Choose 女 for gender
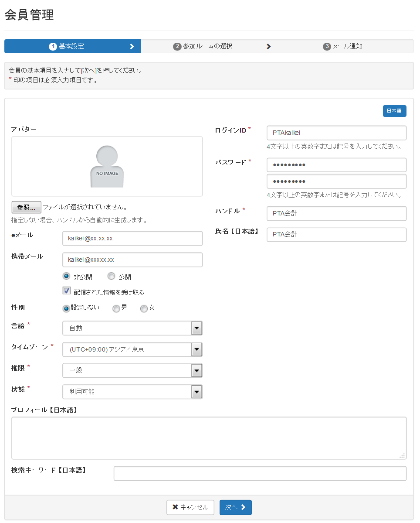Image resolution: width=420 pixels, height=523 pixels. coord(144,308)
